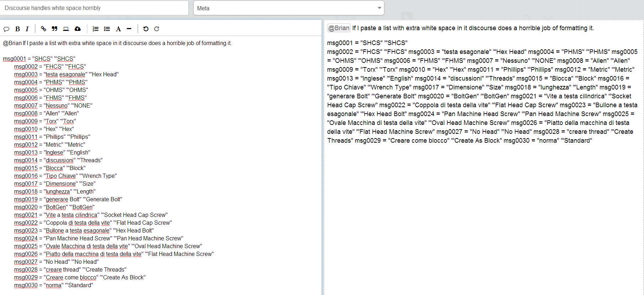The image size is (644, 295).
Task: Click the msg0012 "Metric" line in editor
Action: pyautogui.click(x=50, y=145)
